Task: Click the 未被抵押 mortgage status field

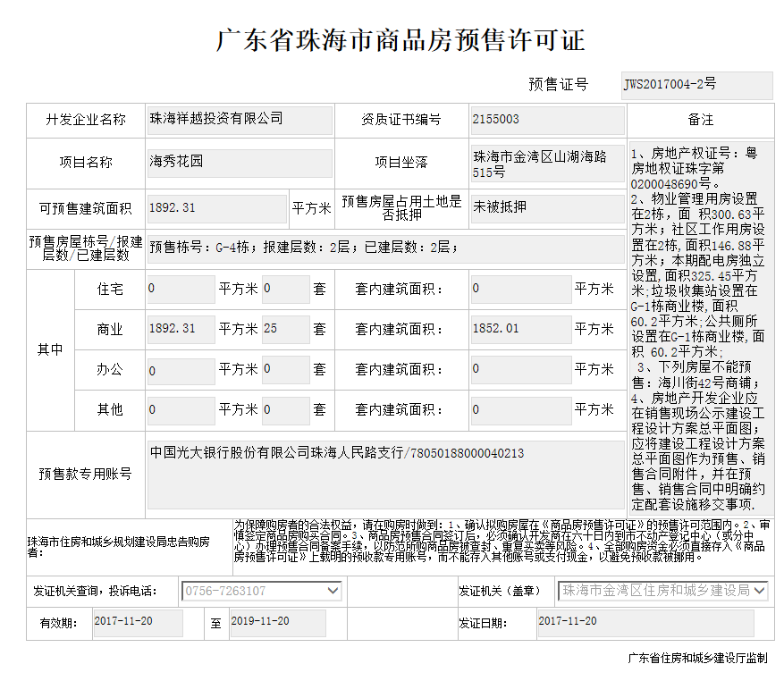Action: coord(547,207)
